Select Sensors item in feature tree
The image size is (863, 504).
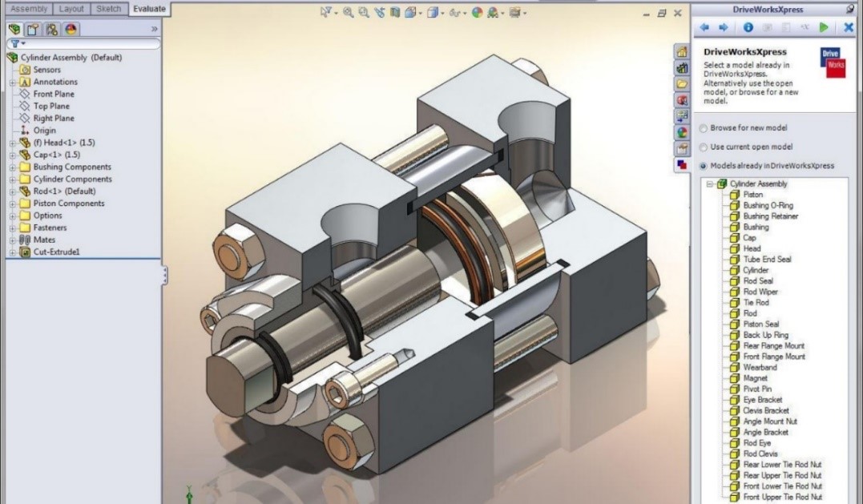46,70
